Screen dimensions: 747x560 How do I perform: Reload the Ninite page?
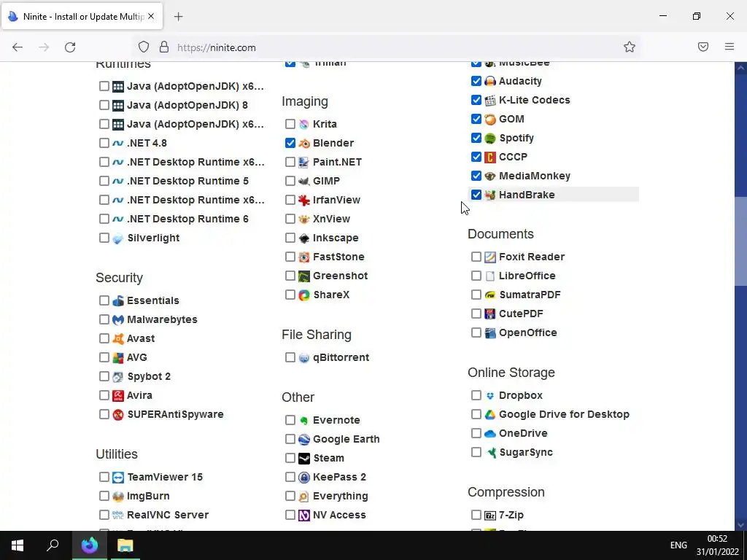click(70, 47)
